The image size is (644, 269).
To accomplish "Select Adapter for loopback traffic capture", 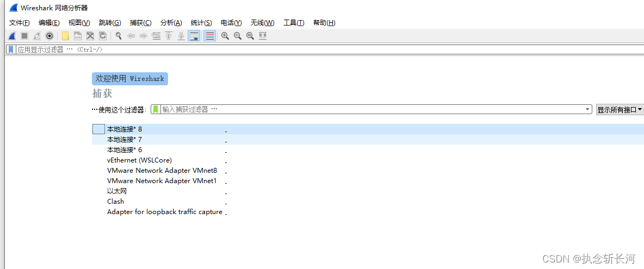I will tap(368, 212).
